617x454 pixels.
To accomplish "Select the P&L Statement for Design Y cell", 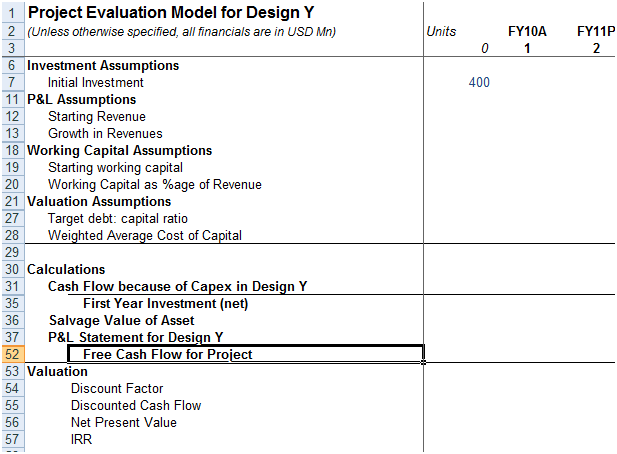I will tap(136, 337).
